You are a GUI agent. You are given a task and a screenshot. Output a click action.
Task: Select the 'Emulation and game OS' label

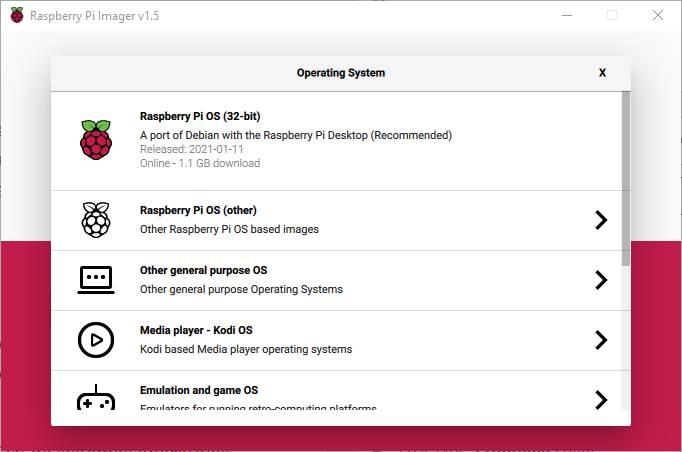pos(198,390)
